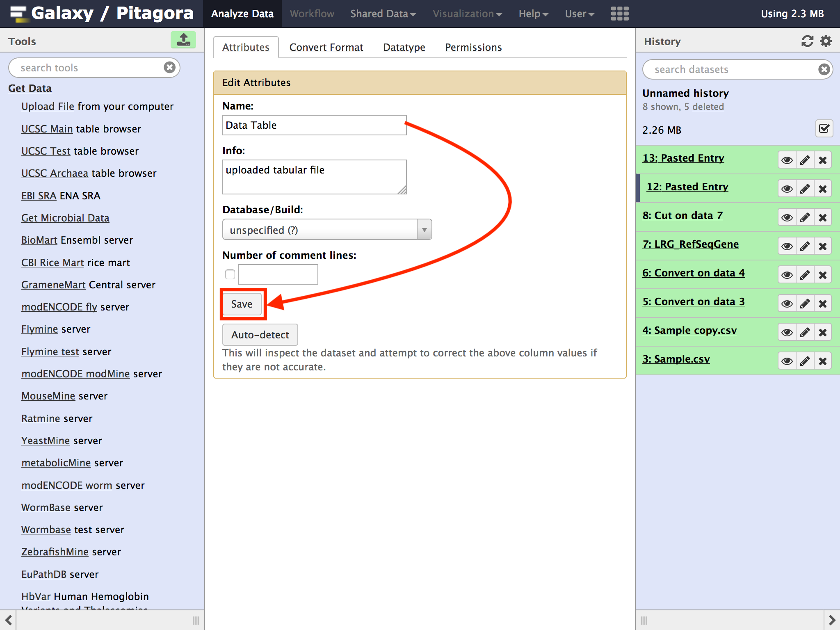Edit attributes of 13: Pasted Entry pencil icon

(805, 160)
